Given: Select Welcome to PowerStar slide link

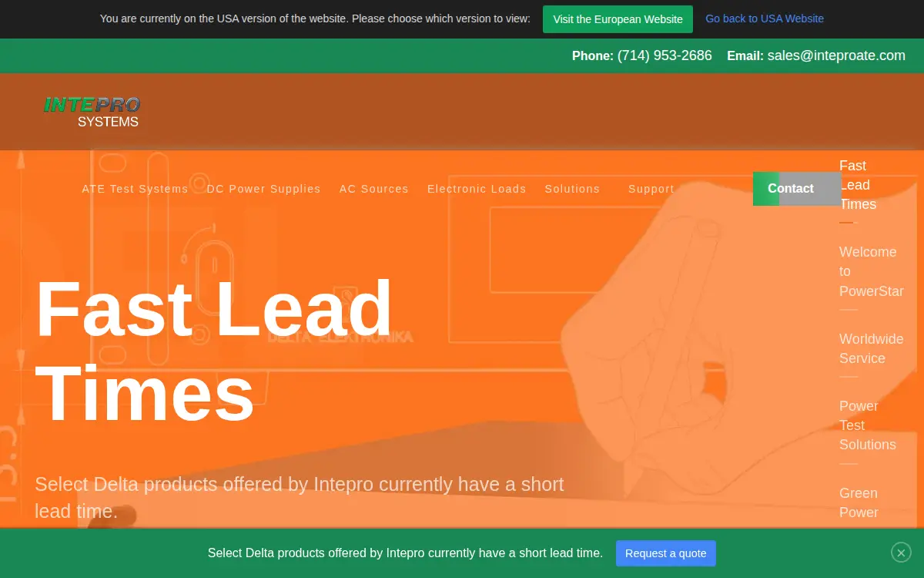Looking at the screenshot, I should pos(871,271).
